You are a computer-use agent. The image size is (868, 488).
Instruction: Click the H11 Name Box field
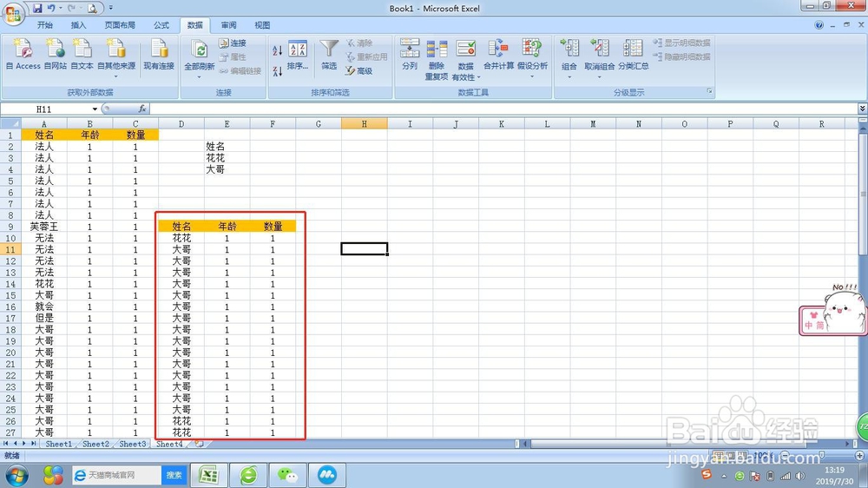coord(44,109)
